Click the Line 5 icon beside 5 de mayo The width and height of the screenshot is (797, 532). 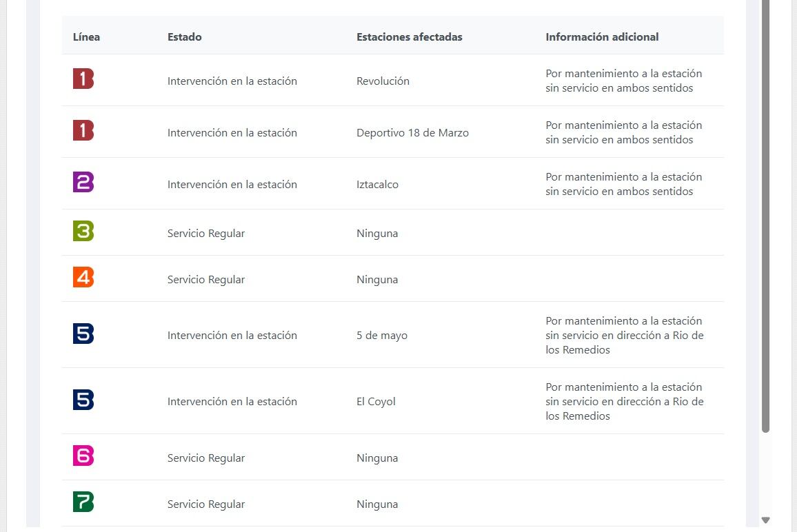[83, 334]
